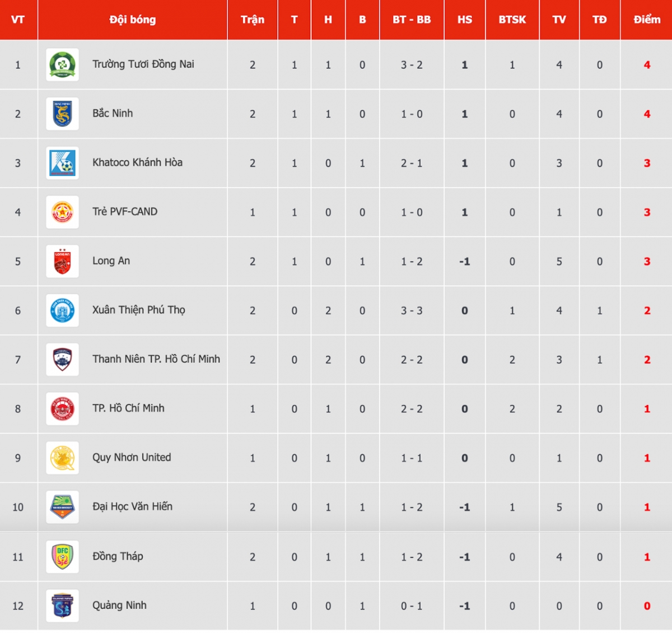Viewport: 672px width, 633px height.
Task: Click the BT - BB column header
Action: click(412, 20)
